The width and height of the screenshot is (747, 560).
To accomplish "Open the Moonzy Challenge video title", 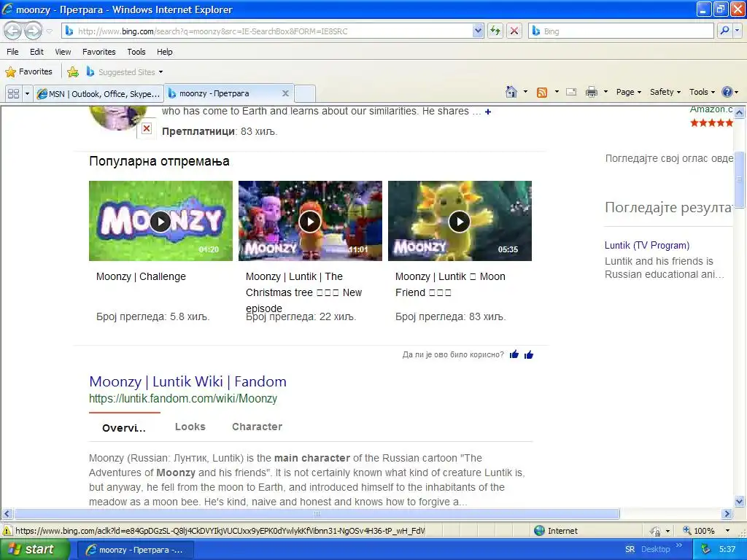I will [141, 276].
